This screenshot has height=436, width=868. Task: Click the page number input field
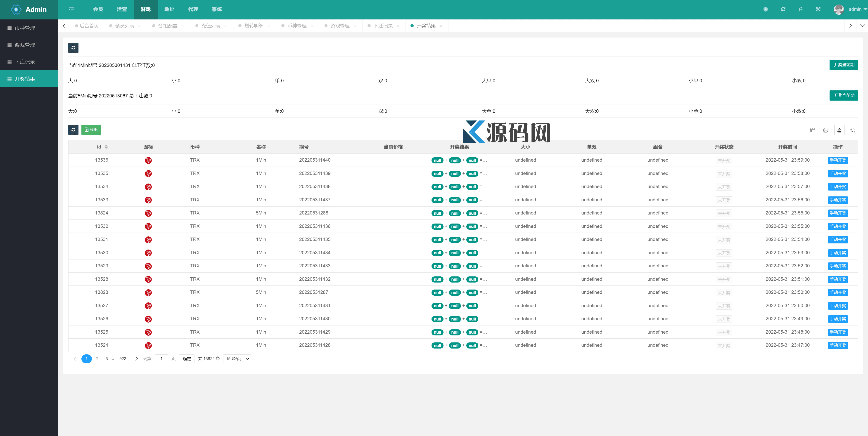[161, 358]
